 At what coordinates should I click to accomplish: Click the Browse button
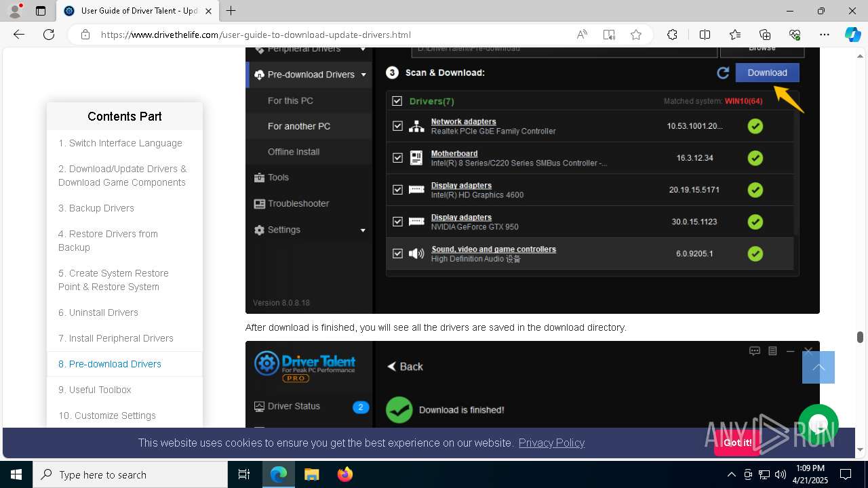click(762, 51)
